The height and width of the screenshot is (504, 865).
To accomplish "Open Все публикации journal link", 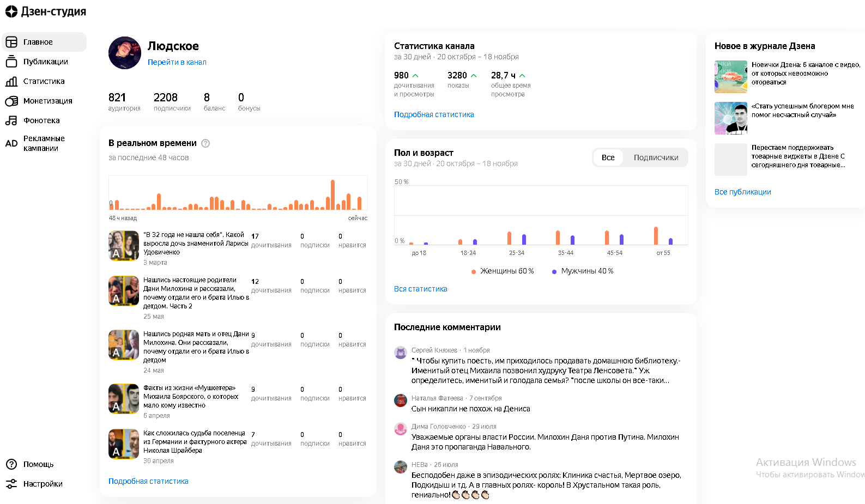I will [743, 192].
